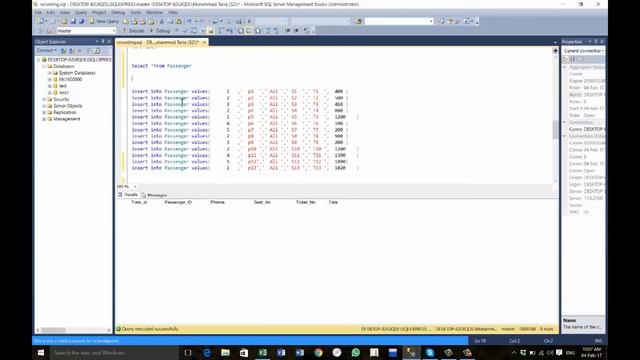Image resolution: width=640 pixels, height=360 pixels.
Task: Click the Fare column header
Action: [333, 202]
